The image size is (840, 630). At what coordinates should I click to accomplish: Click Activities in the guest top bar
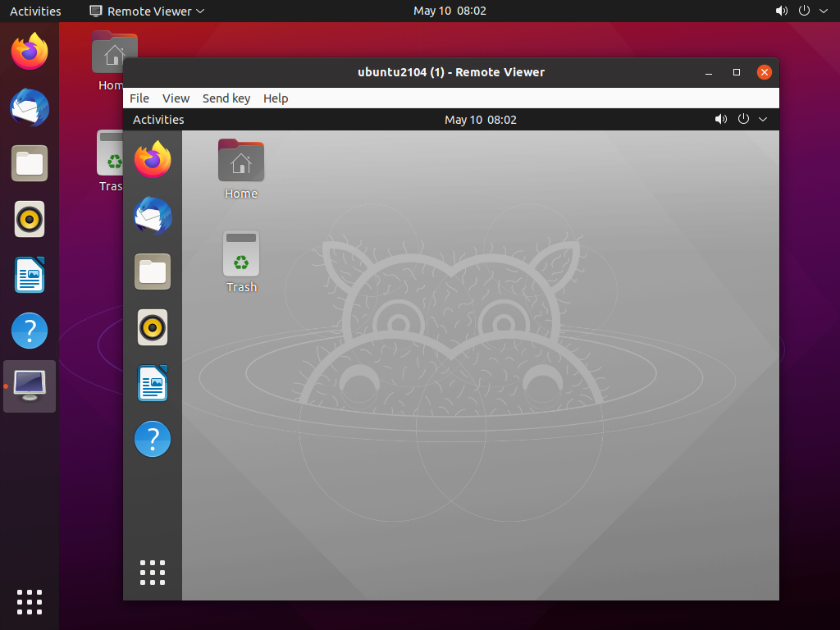157,119
